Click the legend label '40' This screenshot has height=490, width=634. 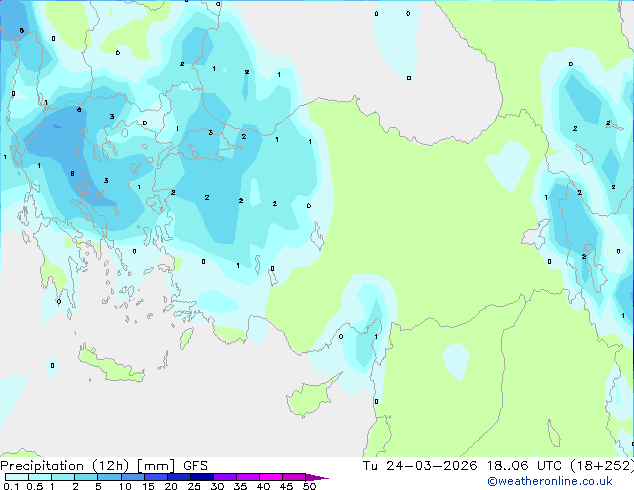pos(263,486)
